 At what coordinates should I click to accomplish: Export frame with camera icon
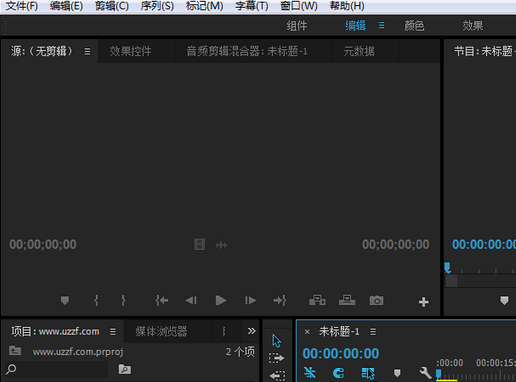(376, 300)
